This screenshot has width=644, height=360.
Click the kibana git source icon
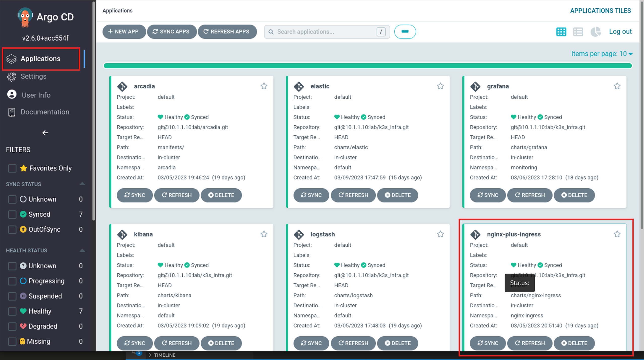coord(122,234)
